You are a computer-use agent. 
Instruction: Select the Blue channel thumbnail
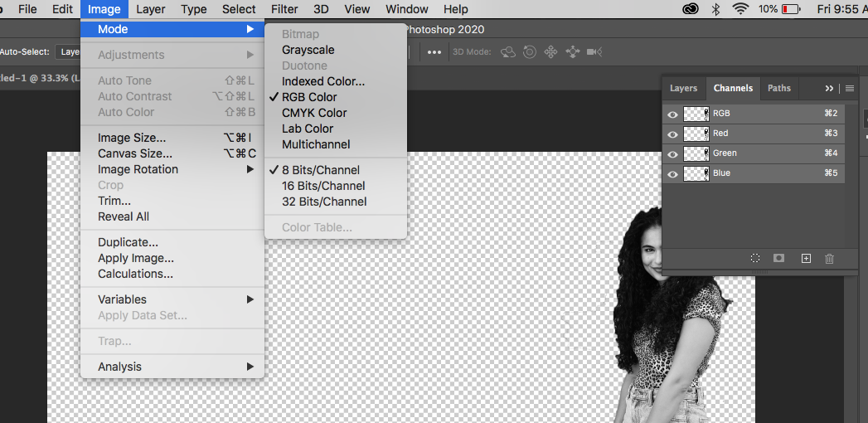point(696,174)
